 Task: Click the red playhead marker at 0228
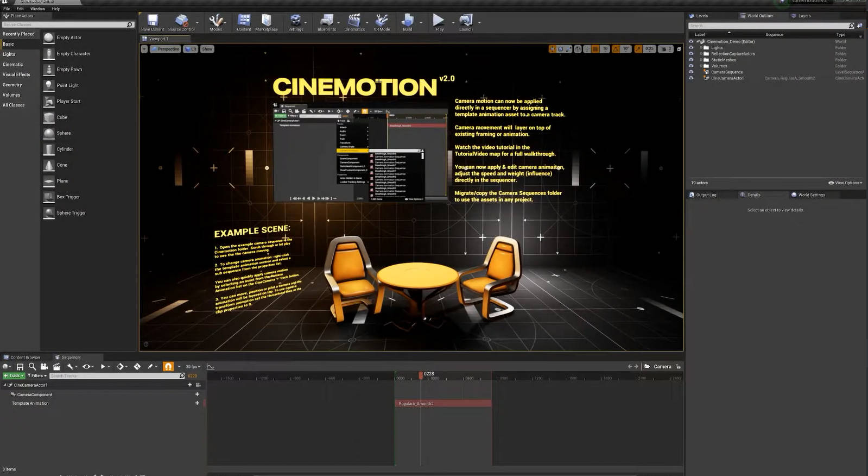click(x=421, y=375)
